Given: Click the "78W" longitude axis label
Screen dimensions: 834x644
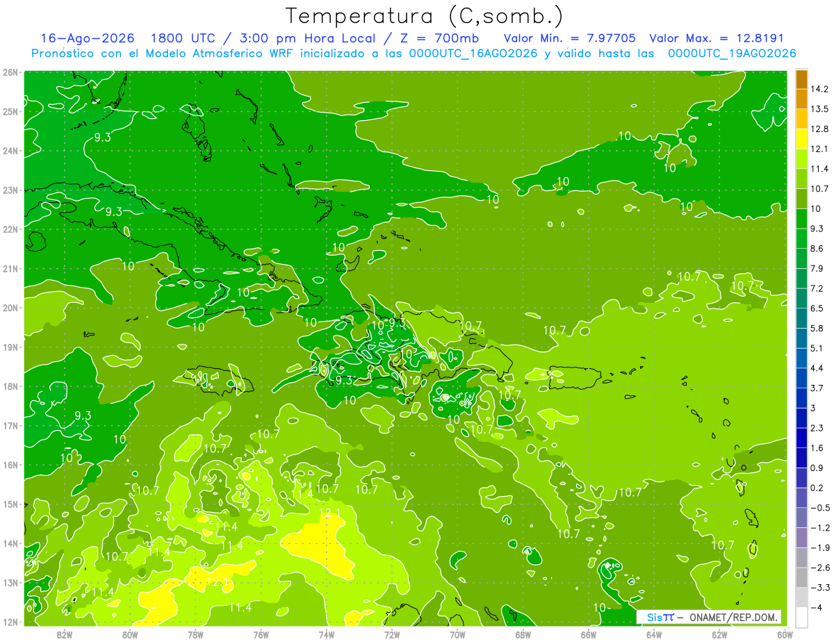Looking at the screenshot, I should coord(195,634).
